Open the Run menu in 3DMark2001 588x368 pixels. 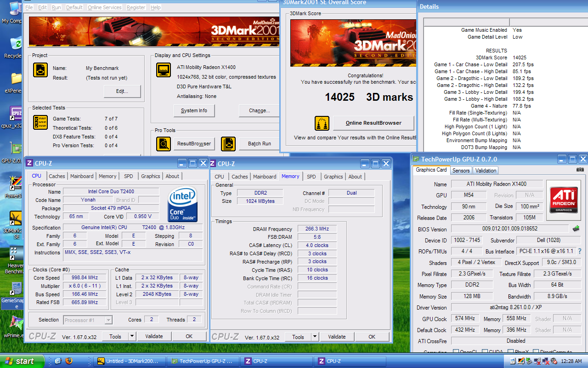pos(56,7)
